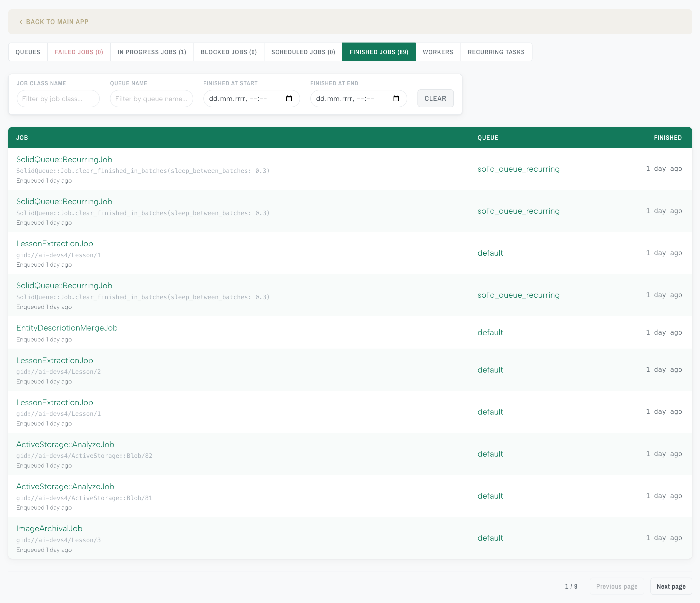Open the EntityDescriptionMergeJob entry
Screen dimensions: 700x603
(67, 327)
